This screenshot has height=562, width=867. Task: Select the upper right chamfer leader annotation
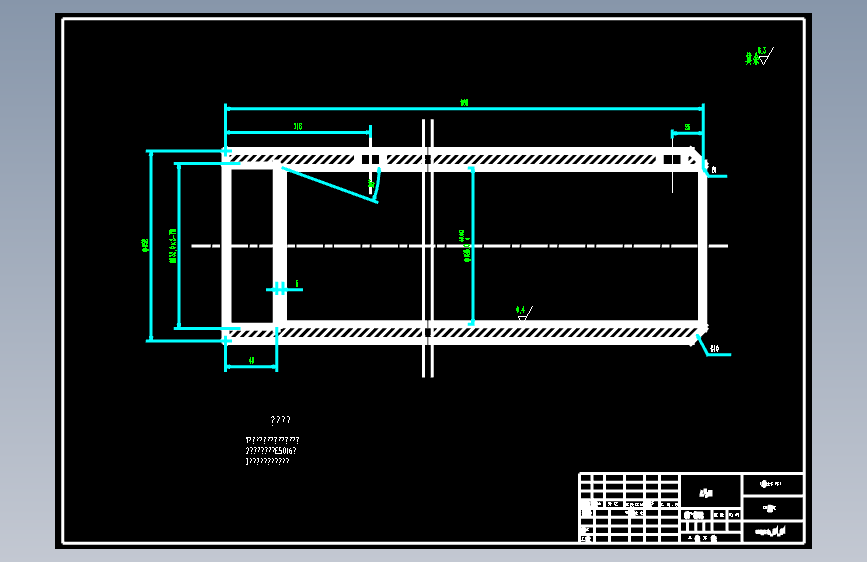pyautogui.click(x=714, y=172)
